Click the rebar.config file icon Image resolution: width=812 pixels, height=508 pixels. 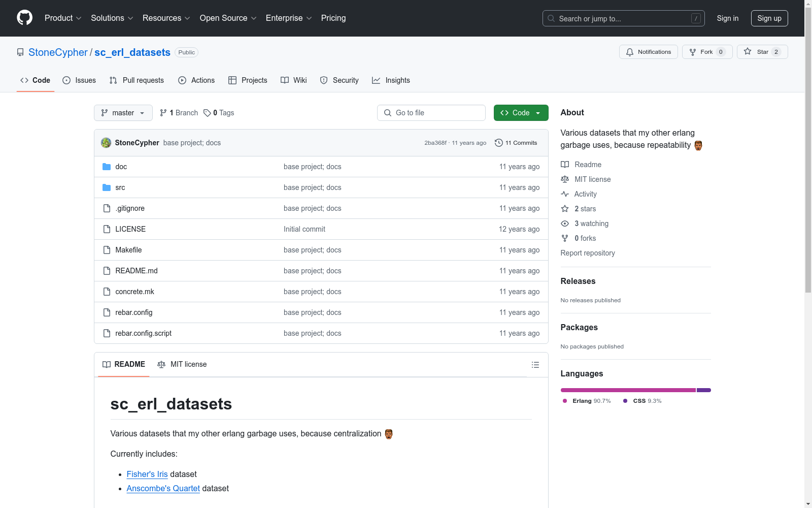pyautogui.click(x=107, y=312)
